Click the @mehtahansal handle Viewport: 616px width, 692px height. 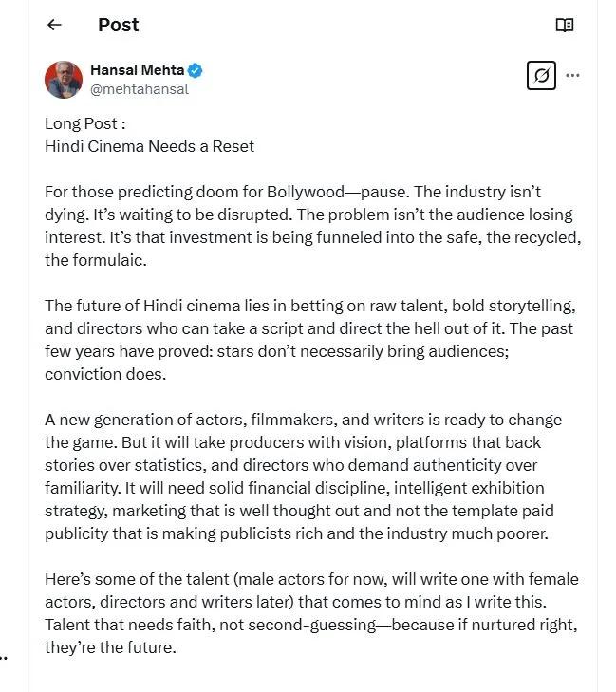[x=139, y=89]
